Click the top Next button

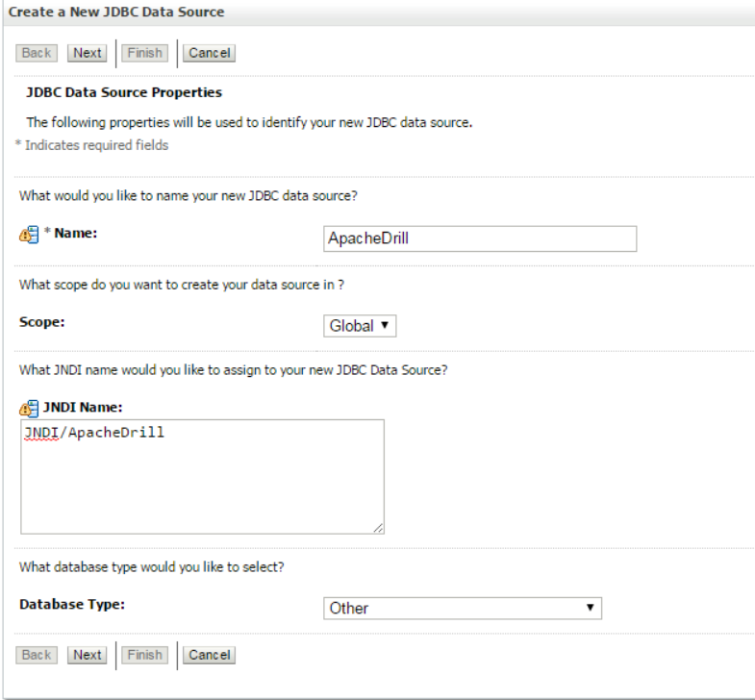88,53
